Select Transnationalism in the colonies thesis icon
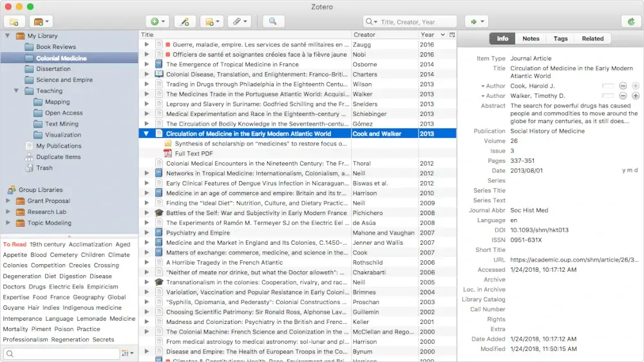The width and height of the screenshot is (644, 362). (x=159, y=282)
